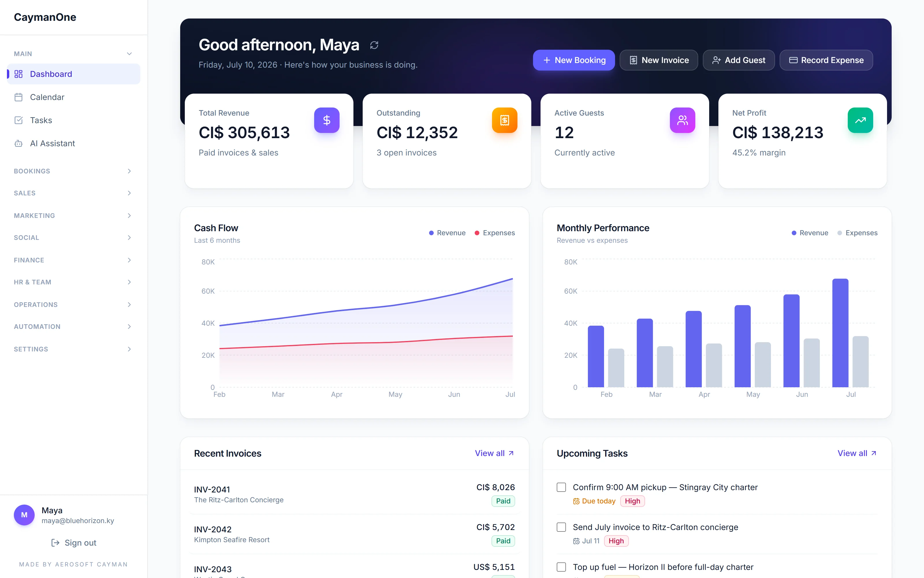Click the orange invoice icon on Outstanding card
924x578 pixels.
(504, 120)
